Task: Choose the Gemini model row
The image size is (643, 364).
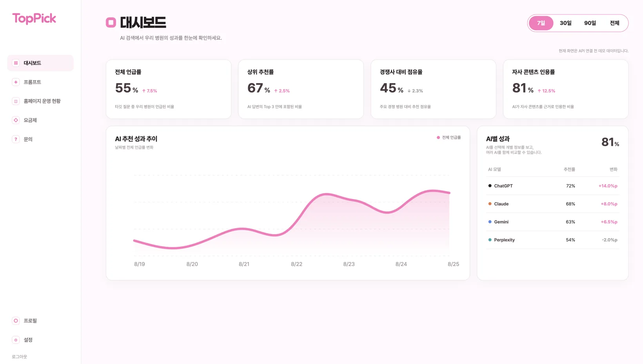Action: [x=552, y=222]
